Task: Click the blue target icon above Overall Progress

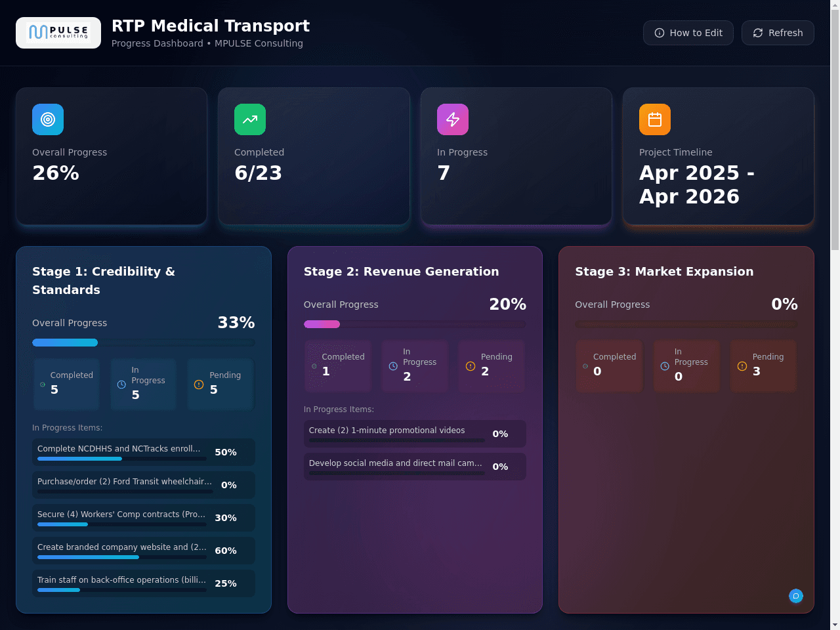Action: [x=48, y=119]
